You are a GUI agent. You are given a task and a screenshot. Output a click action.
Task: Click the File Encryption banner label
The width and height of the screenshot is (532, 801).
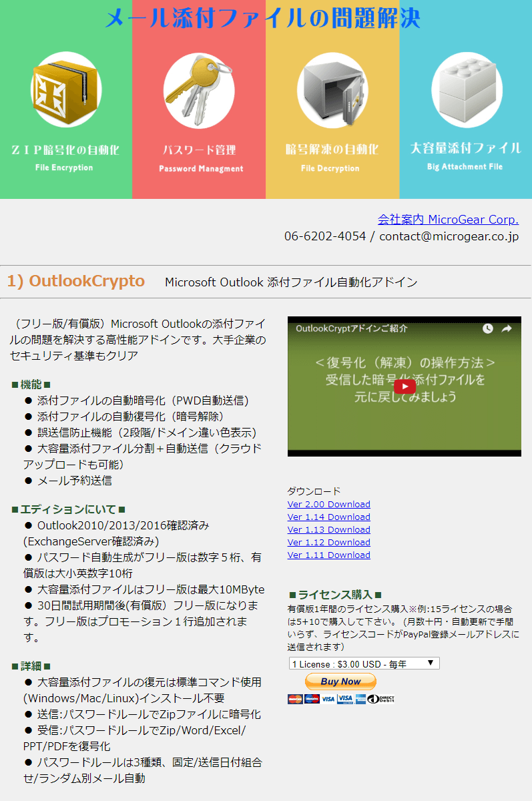click(64, 168)
